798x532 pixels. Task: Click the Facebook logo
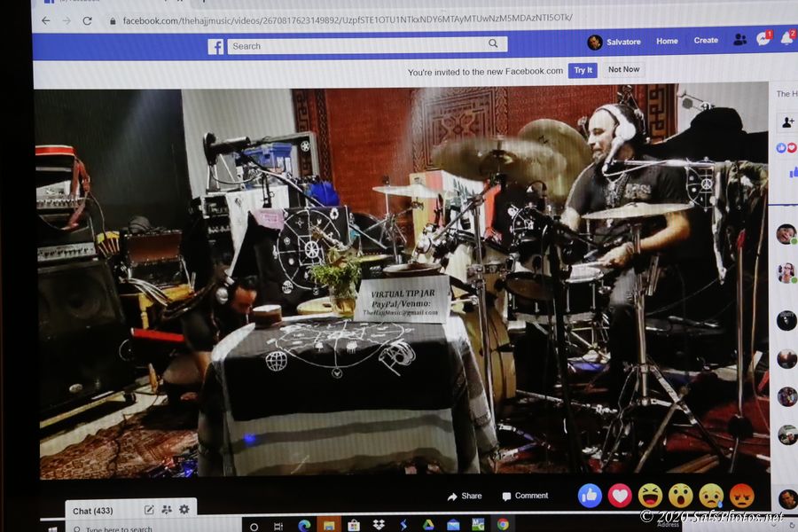pos(215,46)
